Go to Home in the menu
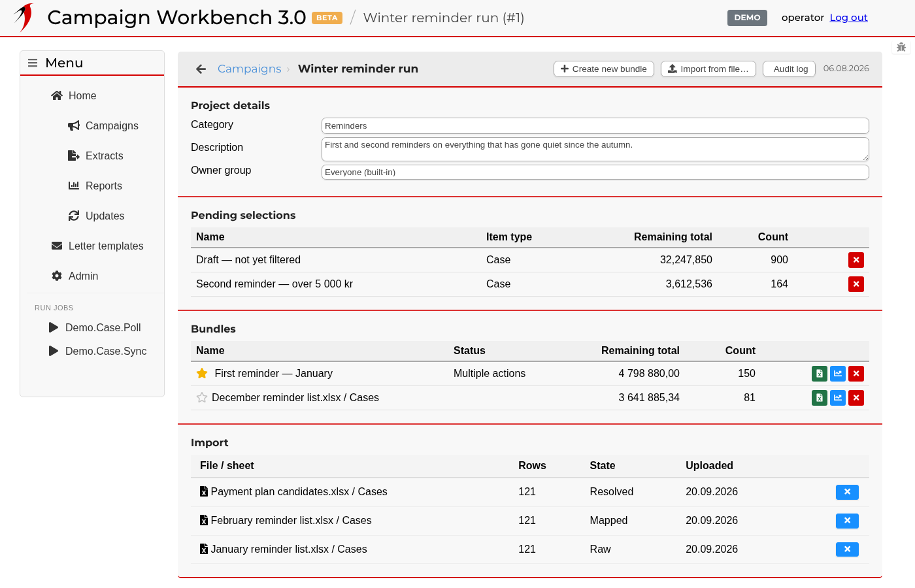Viewport: 915px width, 588px height. 73,95
